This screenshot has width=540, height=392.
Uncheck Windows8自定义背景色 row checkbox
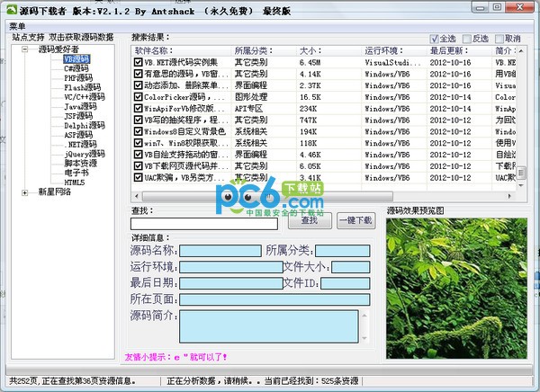click(x=138, y=131)
